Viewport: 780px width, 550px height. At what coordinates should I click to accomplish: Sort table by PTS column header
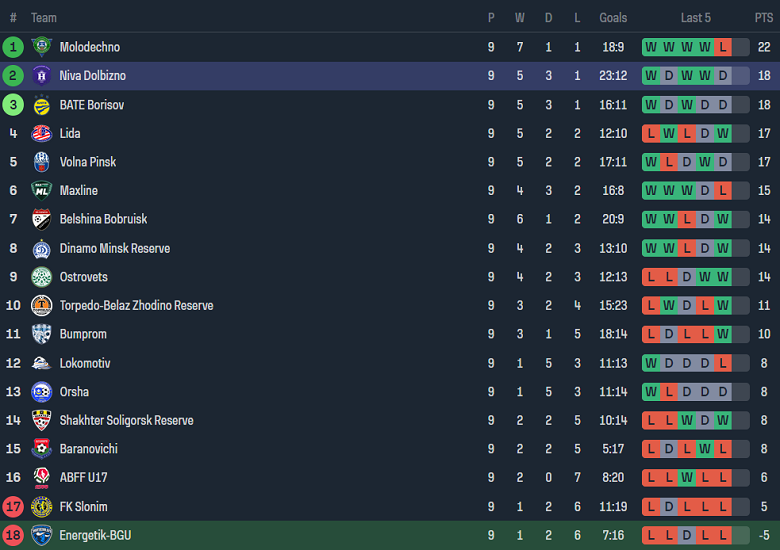click(764, 18)
